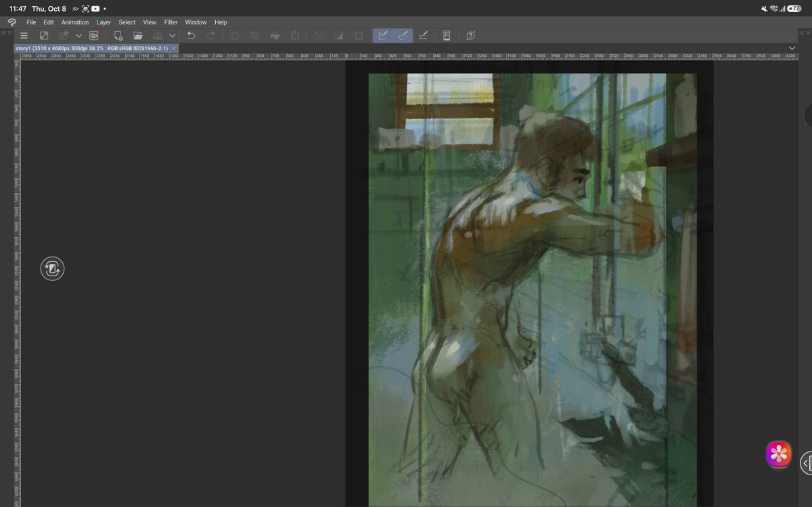This screenshot has height=507, width=812.
Task: Open the smartphone icon in the command bar
Action: click(x=447, y=35)
